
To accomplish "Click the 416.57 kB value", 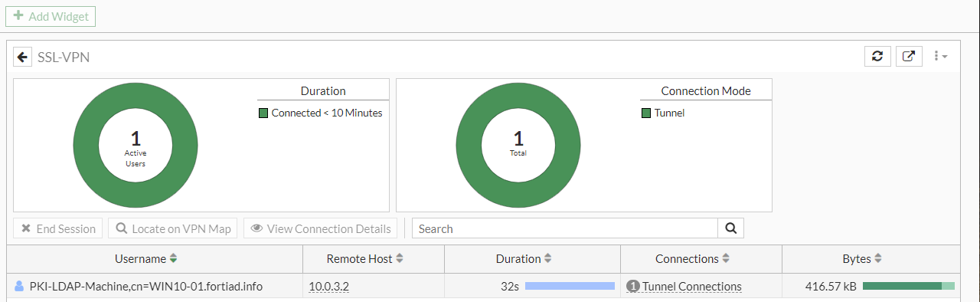I will pos(831,287).
